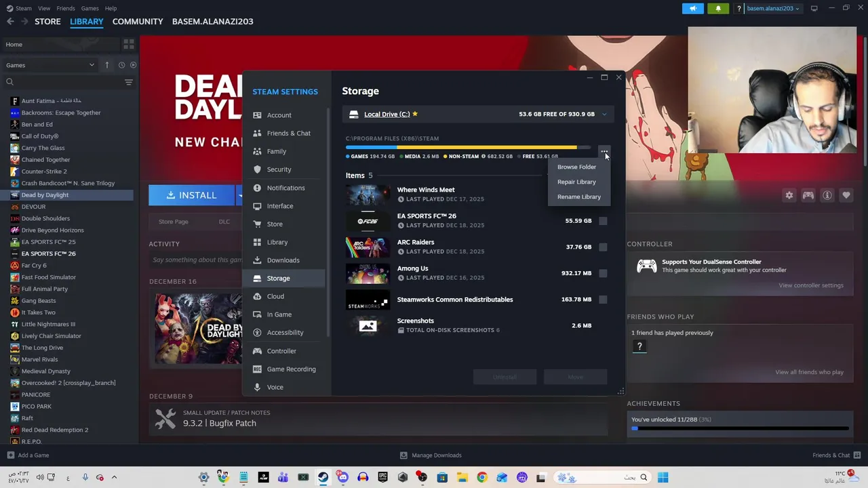Click the sort ascending arrow in sidebar
This screenshot has height=488, width=868.
click(106, 65)
